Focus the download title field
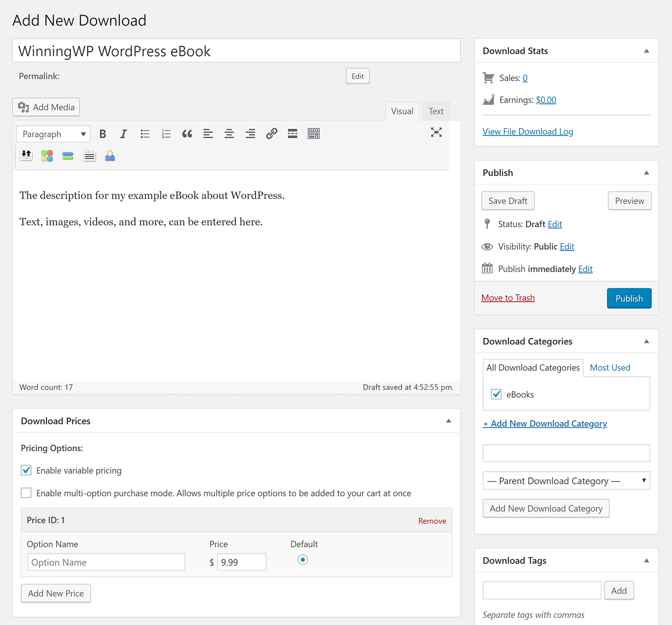The width and height of the screenshot is (672, 625). pos(236,51)
